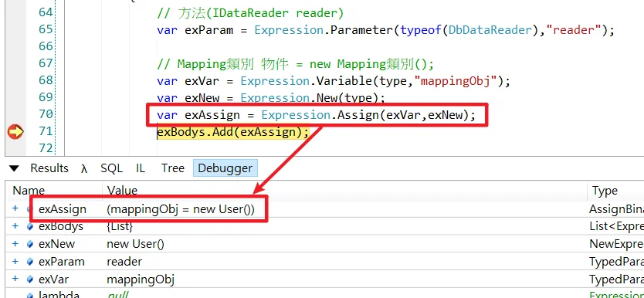Select the "null" value of lambda
This screenshot has height=298, width=644.
118,295
